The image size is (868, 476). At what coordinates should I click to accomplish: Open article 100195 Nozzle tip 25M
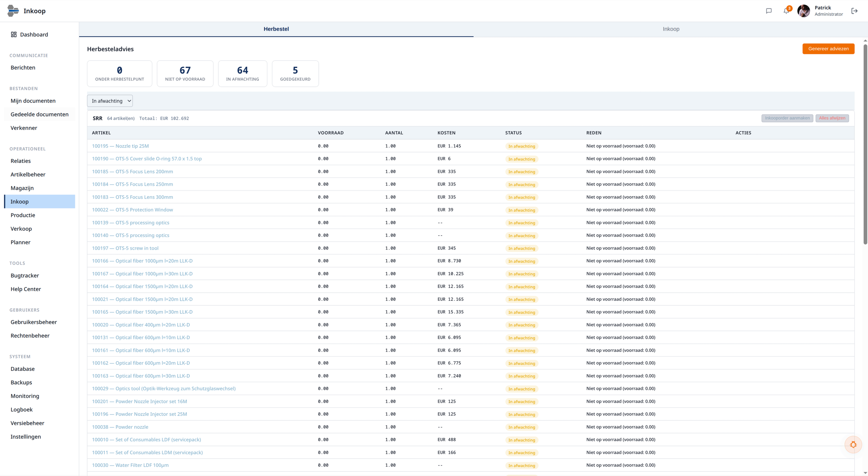(120, 146)
